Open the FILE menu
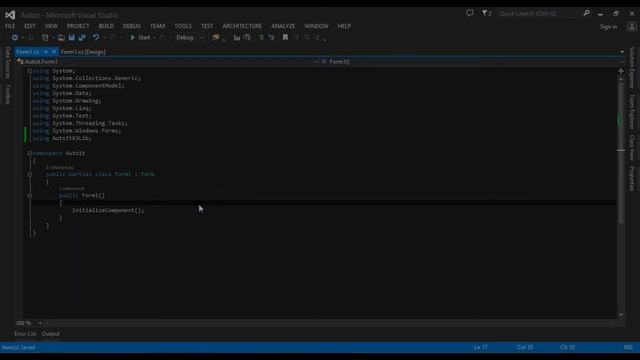 10,26
